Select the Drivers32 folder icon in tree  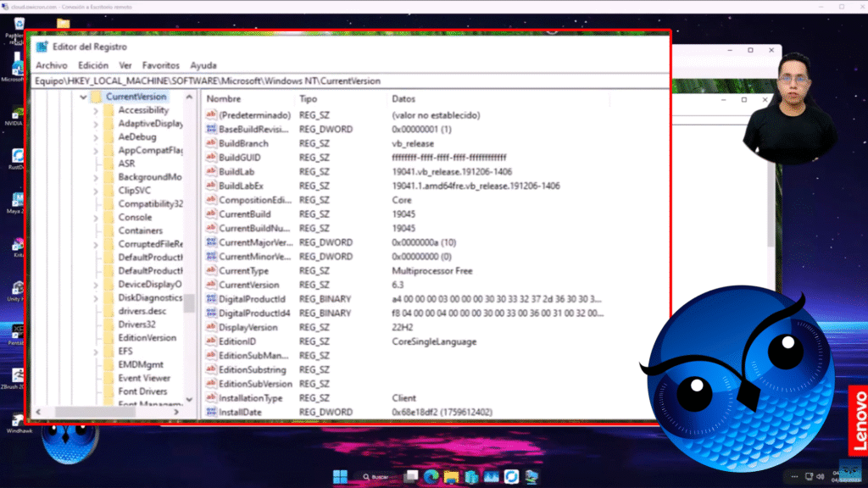coord(108,324)
